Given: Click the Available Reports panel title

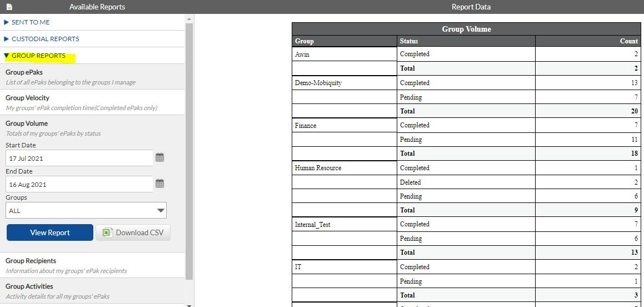Looking at the screenshot, I should [x=97, y=7].
